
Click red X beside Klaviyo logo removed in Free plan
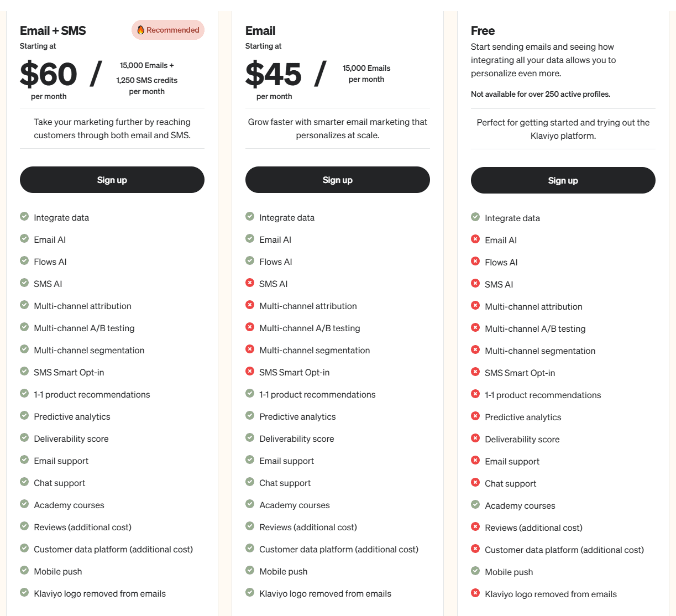click(x=475, y=593)
